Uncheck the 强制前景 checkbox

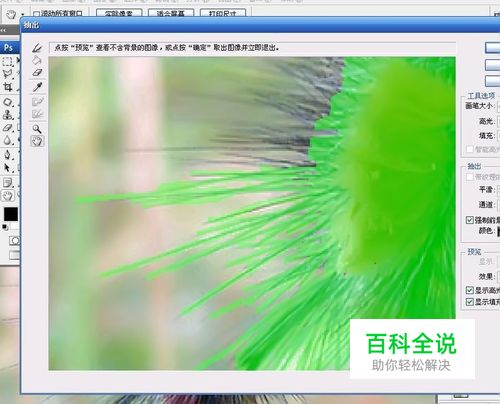click(470, 220)
